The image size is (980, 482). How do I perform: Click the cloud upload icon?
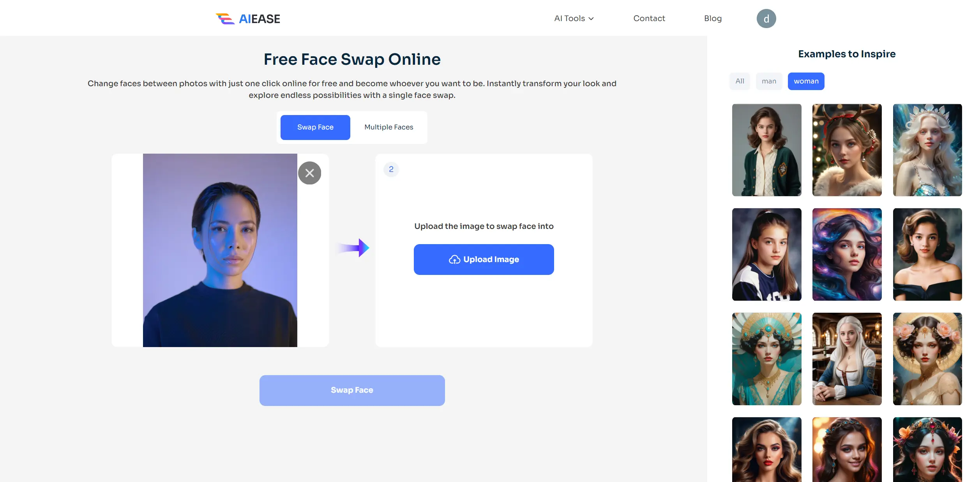click(454, 259)
